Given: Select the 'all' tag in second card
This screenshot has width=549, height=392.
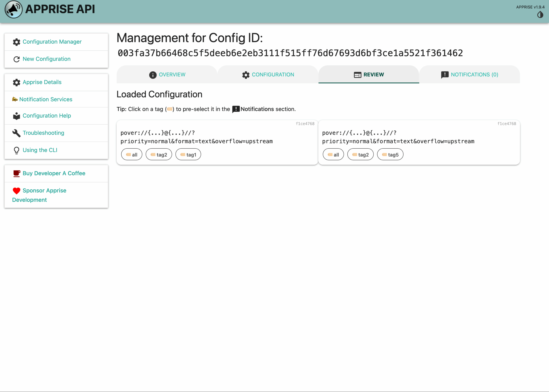Looking at the screenshot, I should click(x=333, y=154).
